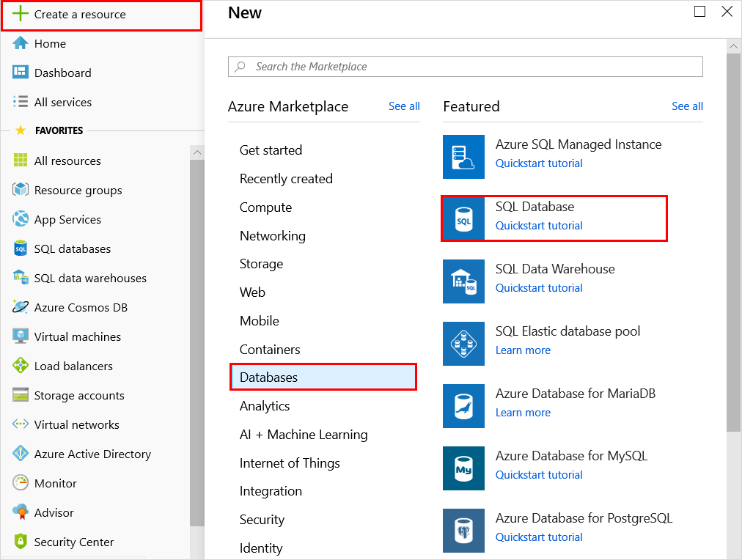Click the Search the Marketplace field
This screenshot has height=560, width=742.
[465, 67]
